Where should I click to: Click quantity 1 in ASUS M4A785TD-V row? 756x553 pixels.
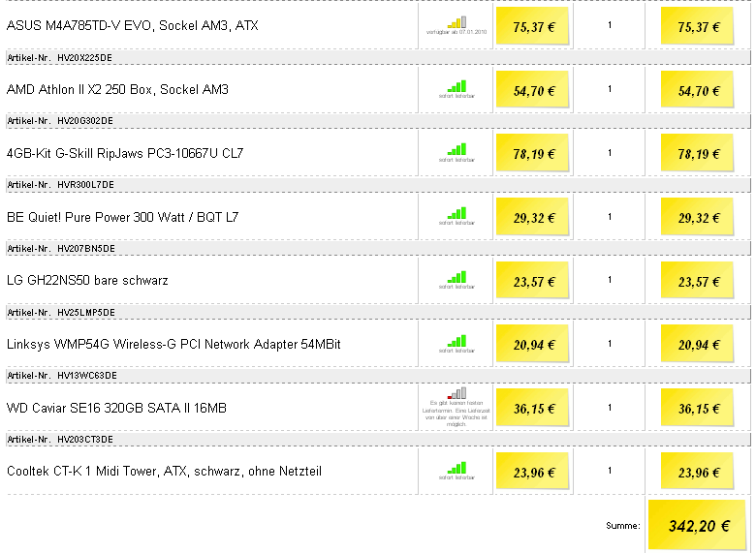(x=610, y=25)
